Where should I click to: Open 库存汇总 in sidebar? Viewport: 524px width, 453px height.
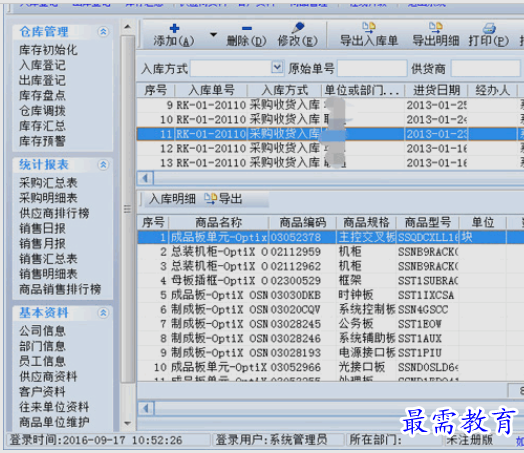[x=42, y=126]
